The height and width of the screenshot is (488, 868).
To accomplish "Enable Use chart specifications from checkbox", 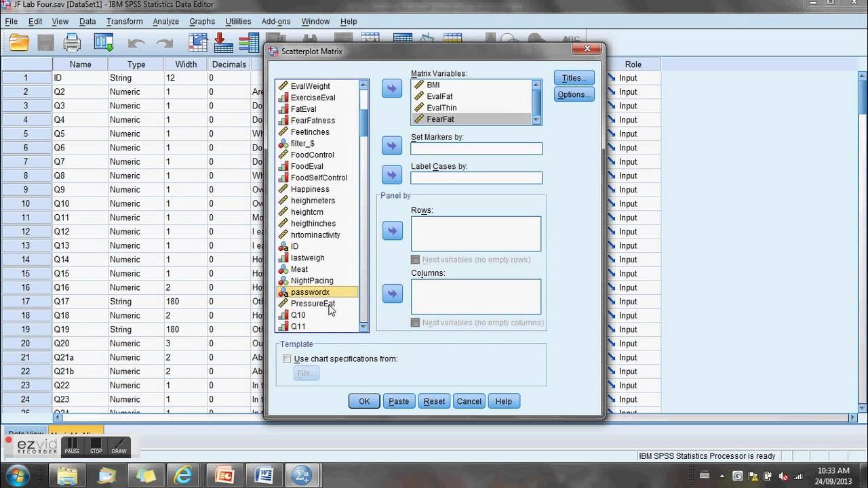I will click(x=287, y=359).
